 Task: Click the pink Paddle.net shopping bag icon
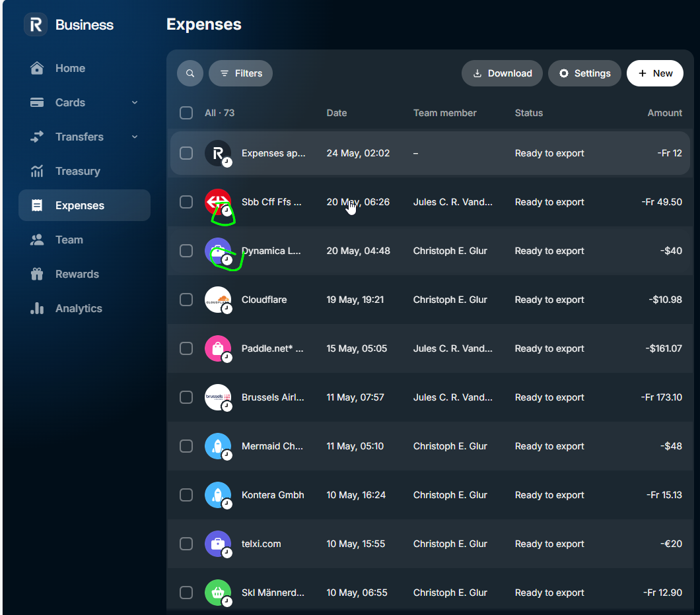pos(218,348)
